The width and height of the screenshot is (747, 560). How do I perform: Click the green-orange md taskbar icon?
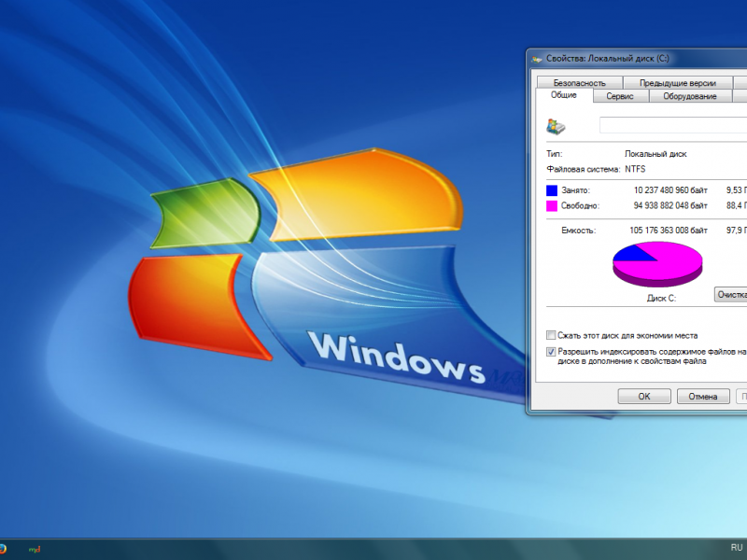pyautogui.click(x=35, y=550)
